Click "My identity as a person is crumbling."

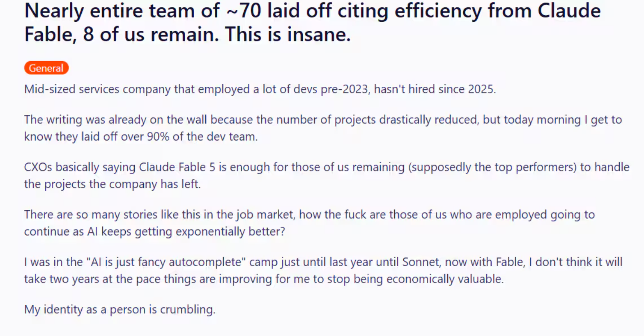coord(120,309)
